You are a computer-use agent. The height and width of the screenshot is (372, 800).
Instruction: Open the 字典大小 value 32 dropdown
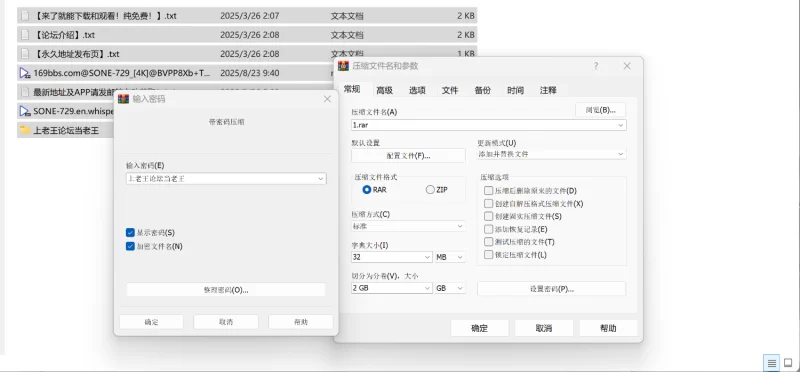click(427, 257)
